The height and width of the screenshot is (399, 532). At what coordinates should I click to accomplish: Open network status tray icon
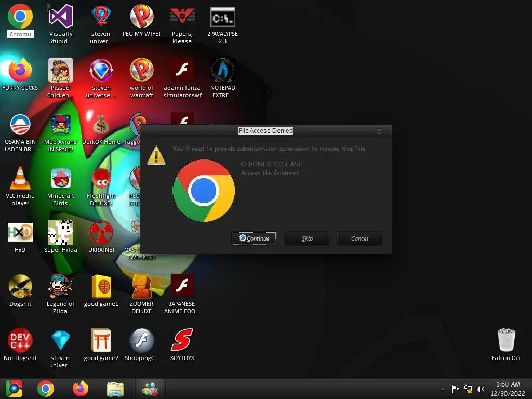(x=468, y=389)
